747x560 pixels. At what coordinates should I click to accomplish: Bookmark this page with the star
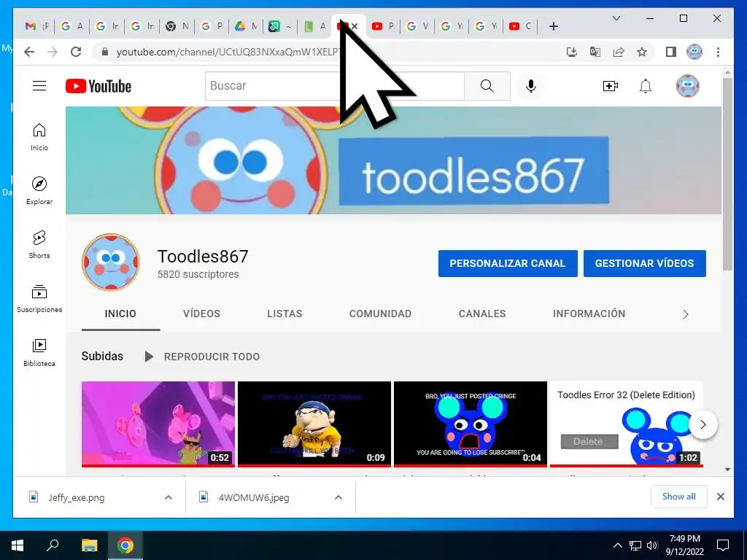[642, 52]
